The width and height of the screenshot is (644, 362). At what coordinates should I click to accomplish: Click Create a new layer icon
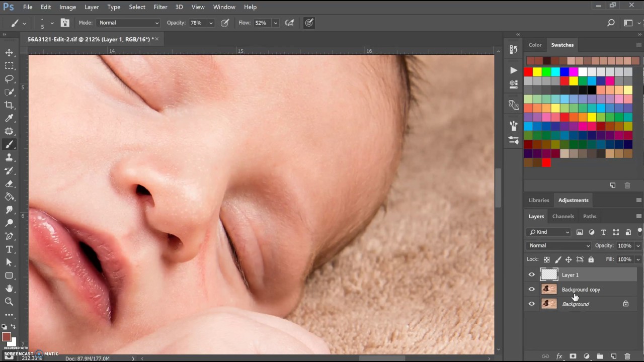(x=613, y=356)
